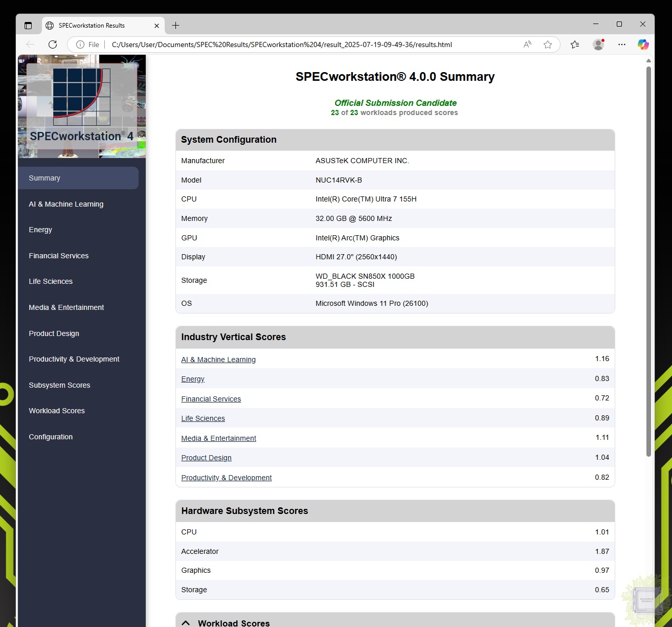Collapse the Workload Scores section chevron
This screenshot has width=672, height=627.
pos(186,623)
